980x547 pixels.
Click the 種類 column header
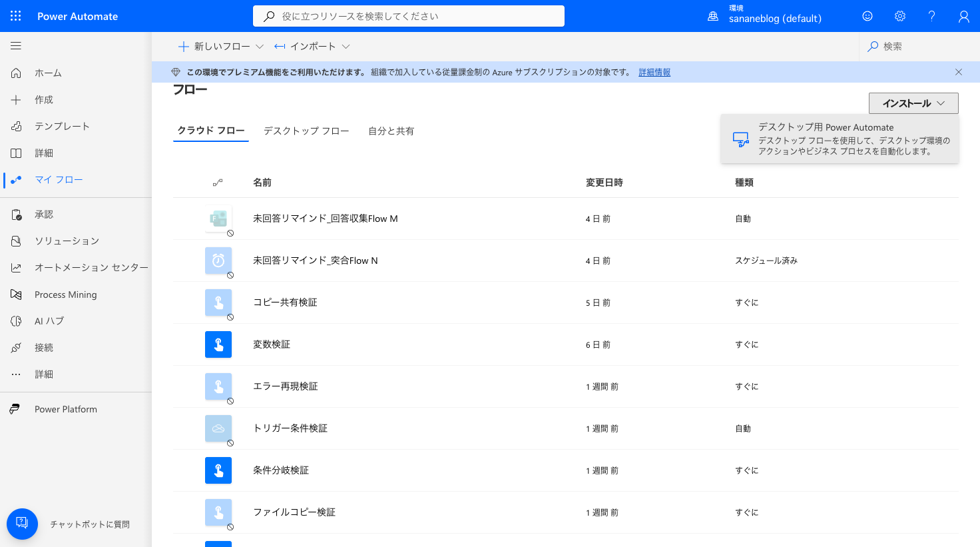click(744, 183)
